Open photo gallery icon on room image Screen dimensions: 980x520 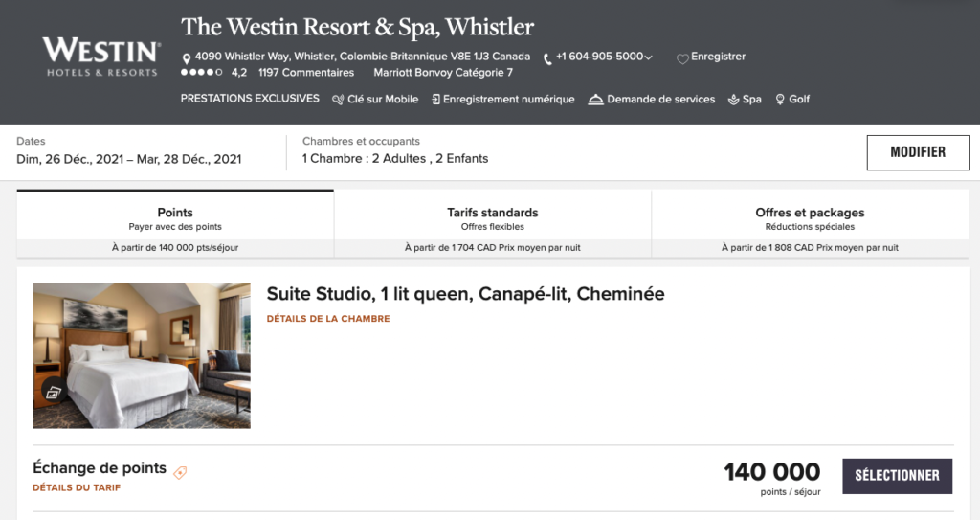pyautogui.click(x=53, y=392)
